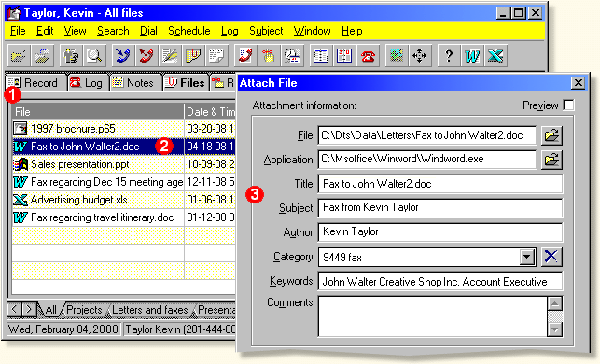
Task: Click the pencil write note toolbar icon
Action: tap(170, 56)
